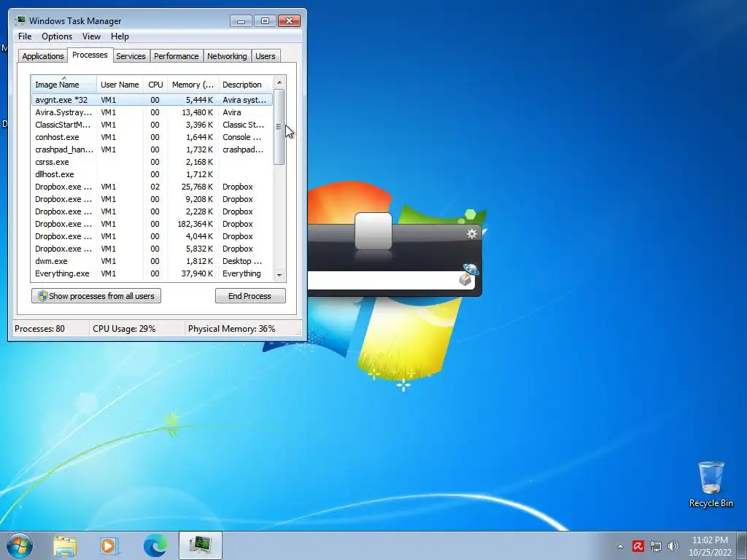Select the dwm.exe process
Viewport: 747px width, 560px height.
tap(152, 261)
